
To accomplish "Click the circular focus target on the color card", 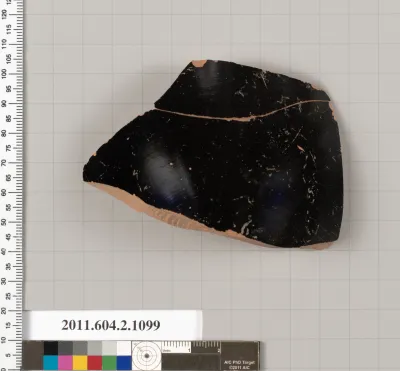I will [146, 356].
